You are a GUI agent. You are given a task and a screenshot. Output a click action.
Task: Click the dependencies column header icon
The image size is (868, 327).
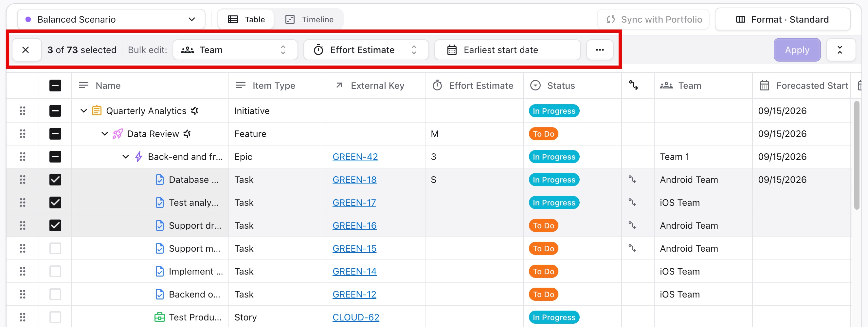tap(633, 86)
